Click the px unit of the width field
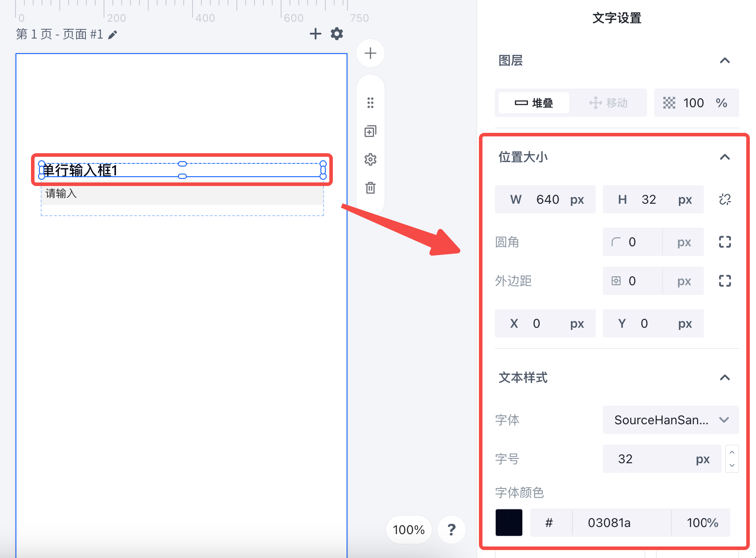756x558 pixels. pyautogui.click(x=577, y=200)
